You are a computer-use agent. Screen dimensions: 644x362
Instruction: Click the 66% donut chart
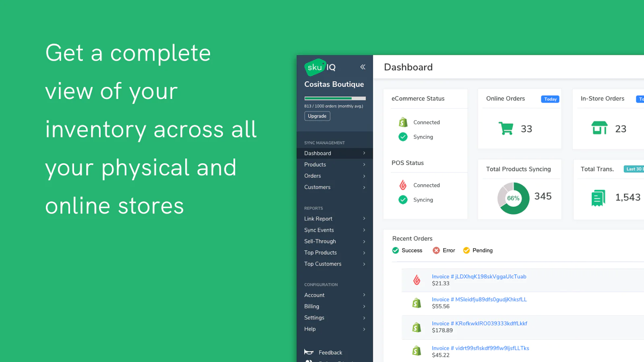click(x=513, y=198)
